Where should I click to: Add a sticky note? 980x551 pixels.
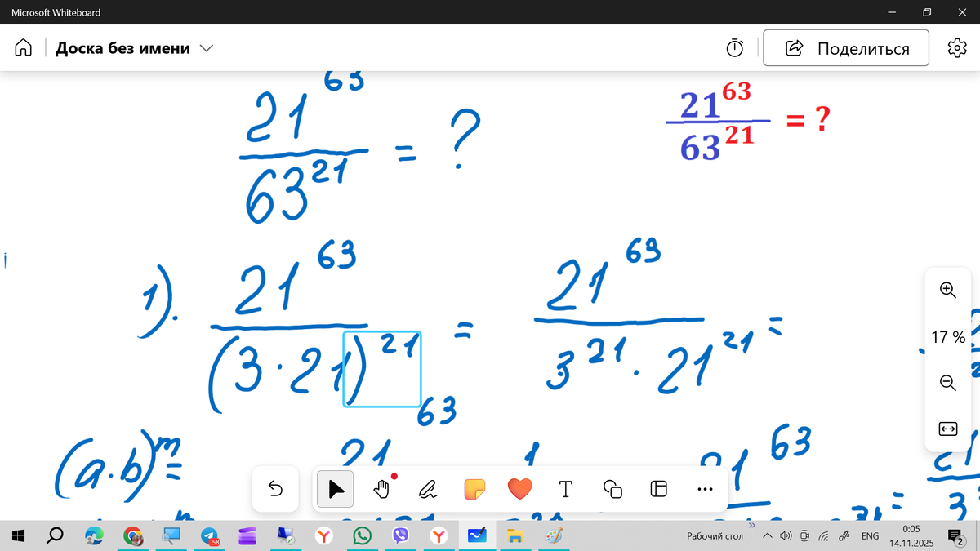(474, 489)
